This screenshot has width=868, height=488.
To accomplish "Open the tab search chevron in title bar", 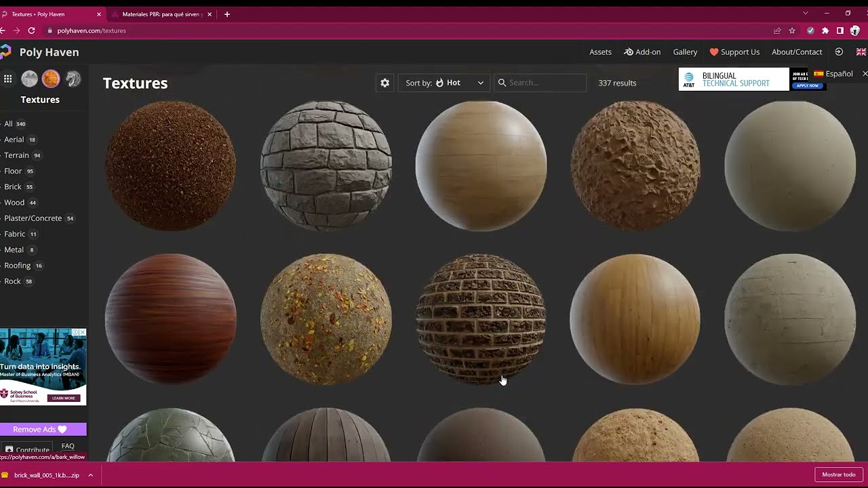I will point(806,14).
